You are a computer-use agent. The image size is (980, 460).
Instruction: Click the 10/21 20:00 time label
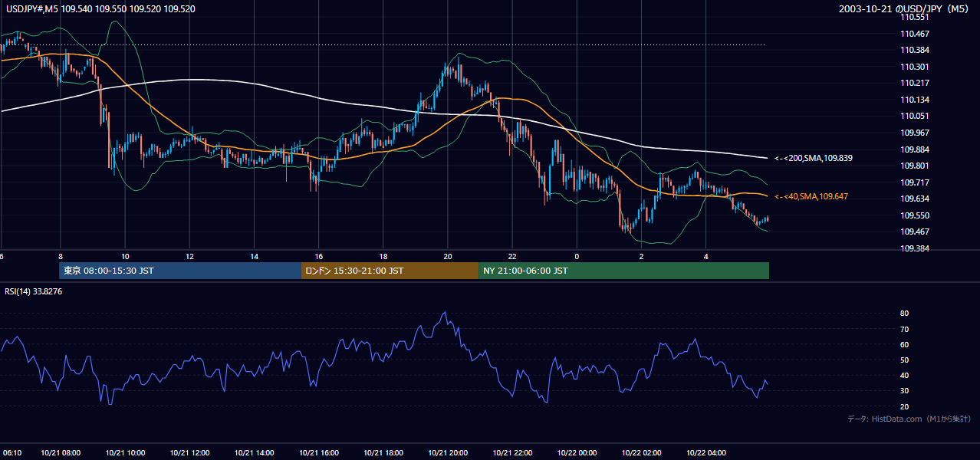[x=448, y=452]
